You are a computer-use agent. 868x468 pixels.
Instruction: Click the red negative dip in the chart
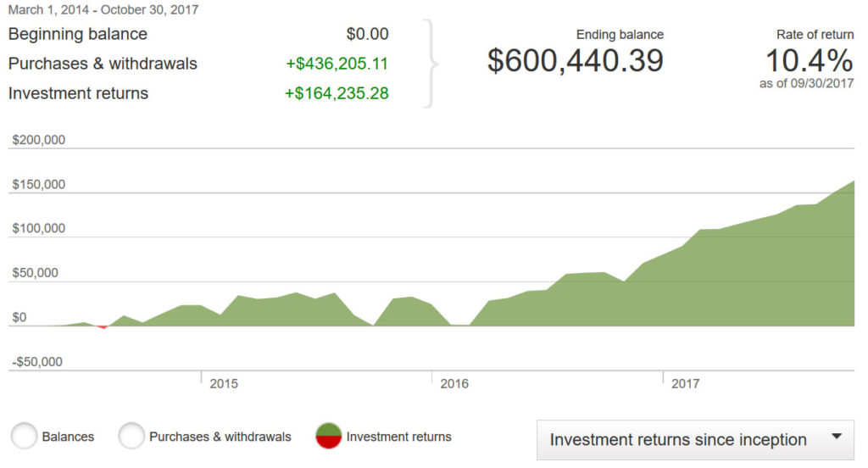(x=103, y=326)
